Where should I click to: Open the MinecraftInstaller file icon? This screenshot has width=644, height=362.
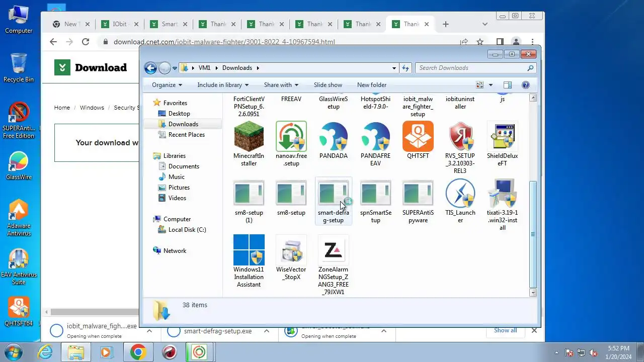coord(249,136)
